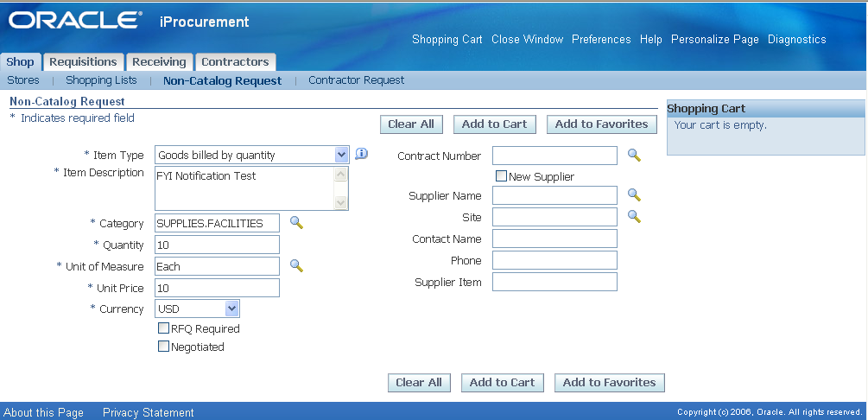
Task: Click the Contact Name input field
Action: click(554, 239)
